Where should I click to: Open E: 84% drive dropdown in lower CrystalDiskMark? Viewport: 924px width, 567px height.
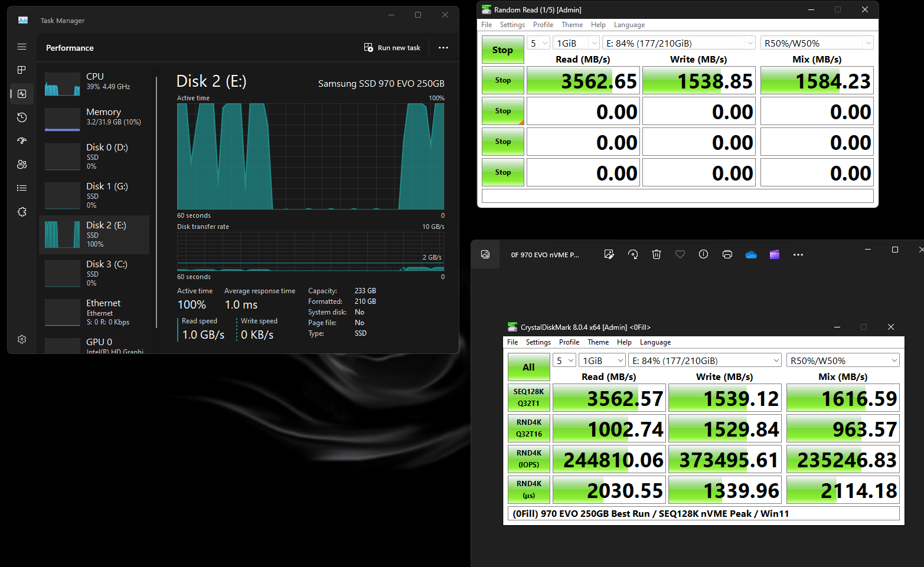pyautogui.click(x=704, y=360)
